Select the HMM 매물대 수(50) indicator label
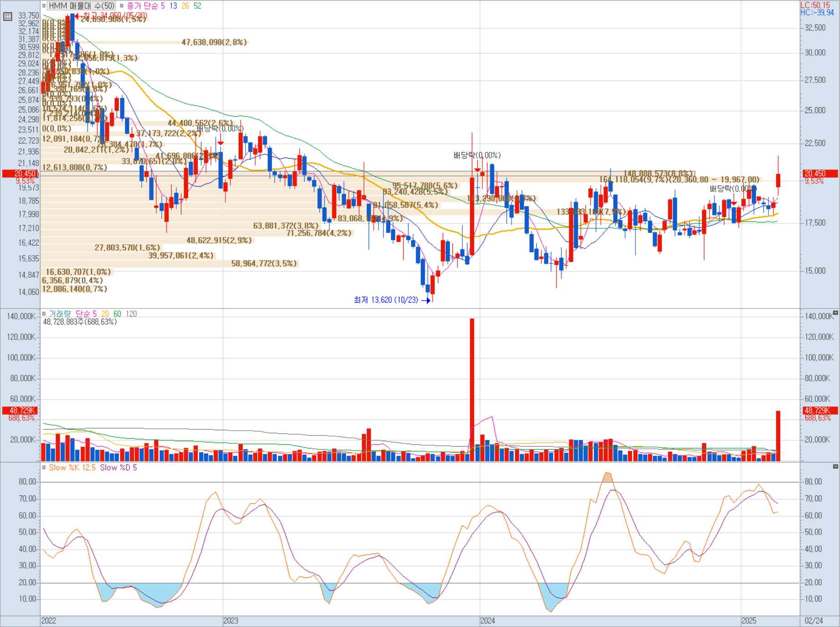 [82, 6]
